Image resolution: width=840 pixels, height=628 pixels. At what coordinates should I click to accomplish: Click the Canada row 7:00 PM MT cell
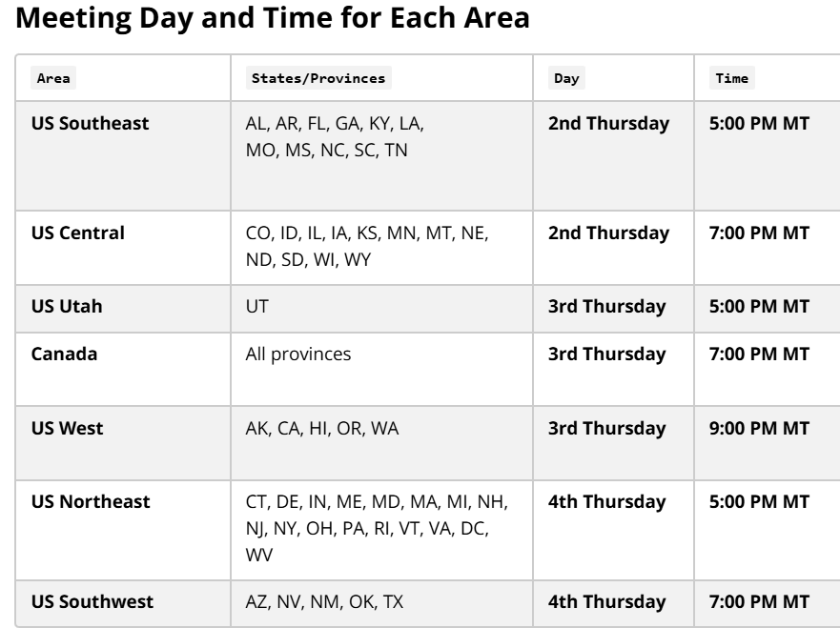(768, 369)
